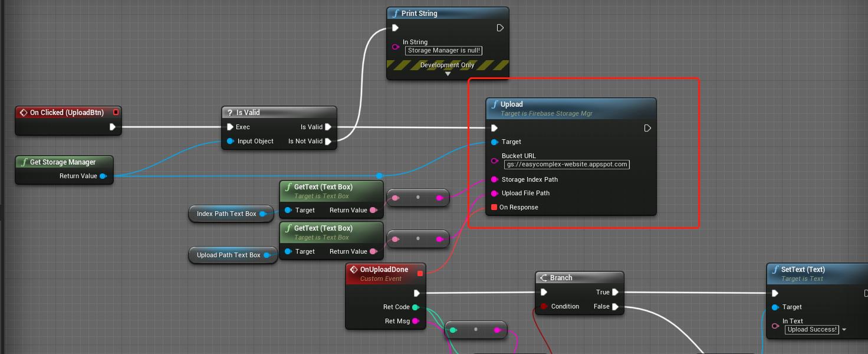This screenshot has height=354, width=868.
Task: Click the Input Object pin on Is Valid
Action: pyautogui.click(x=230, y=141)
